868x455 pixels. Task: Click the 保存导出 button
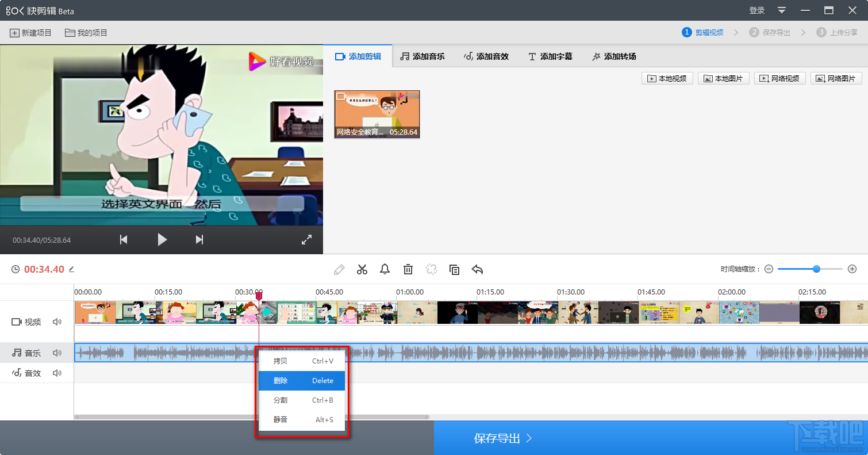point(503,438)
